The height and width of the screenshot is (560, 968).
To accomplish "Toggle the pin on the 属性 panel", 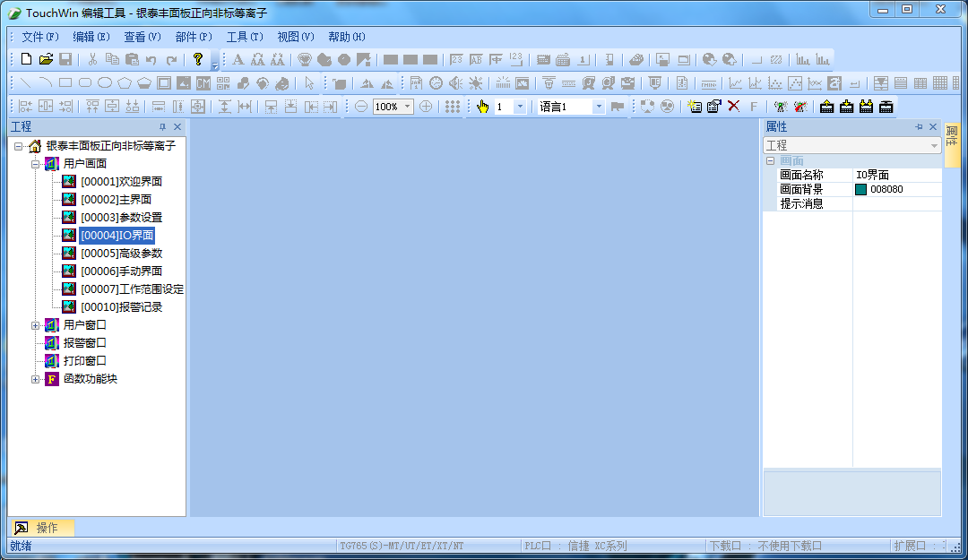I will (919, 127).
